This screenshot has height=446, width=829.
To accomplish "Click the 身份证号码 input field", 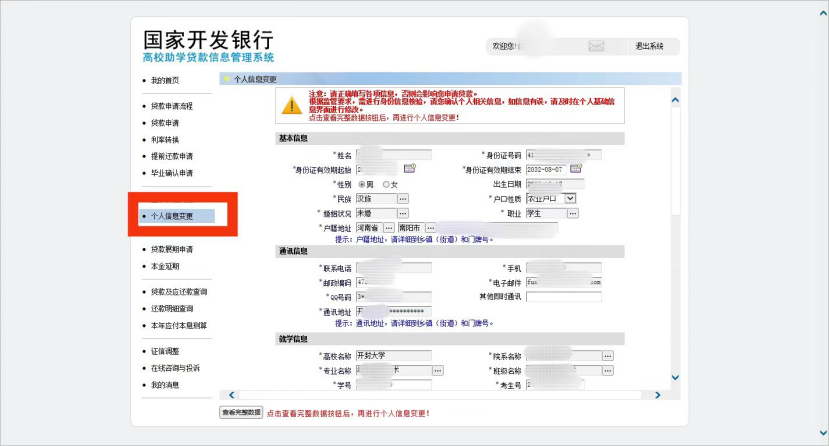I will click(564, 155).
